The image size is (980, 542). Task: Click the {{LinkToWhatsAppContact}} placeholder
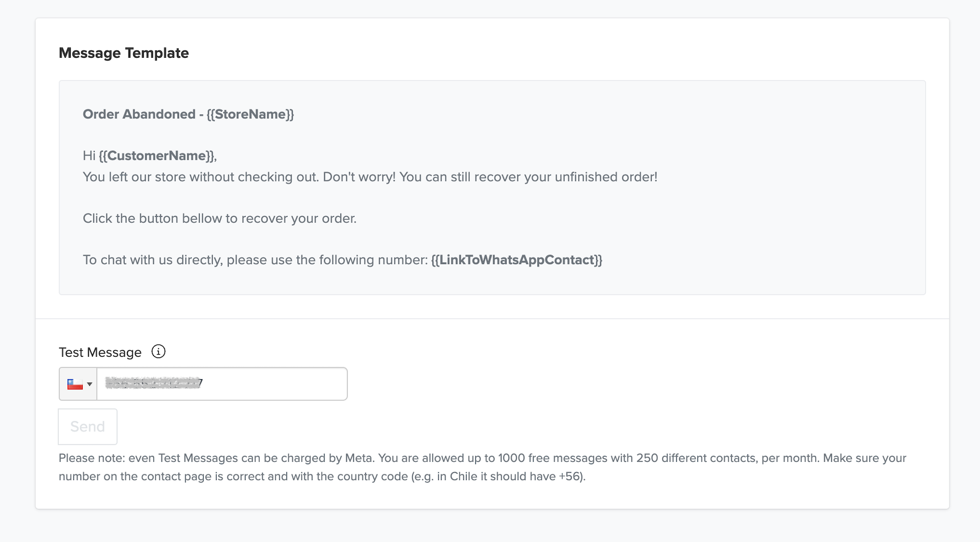click(x=516, y=260)
